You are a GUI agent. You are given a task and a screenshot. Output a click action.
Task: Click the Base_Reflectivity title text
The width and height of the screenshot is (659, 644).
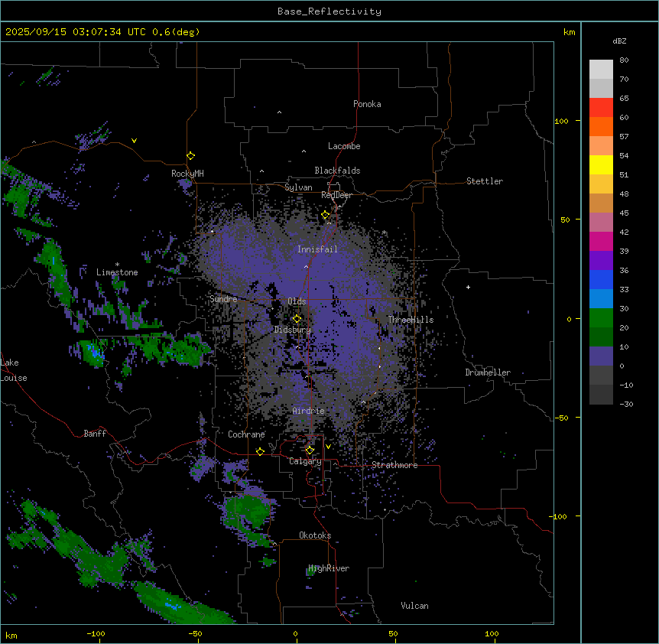pos(329,11)
